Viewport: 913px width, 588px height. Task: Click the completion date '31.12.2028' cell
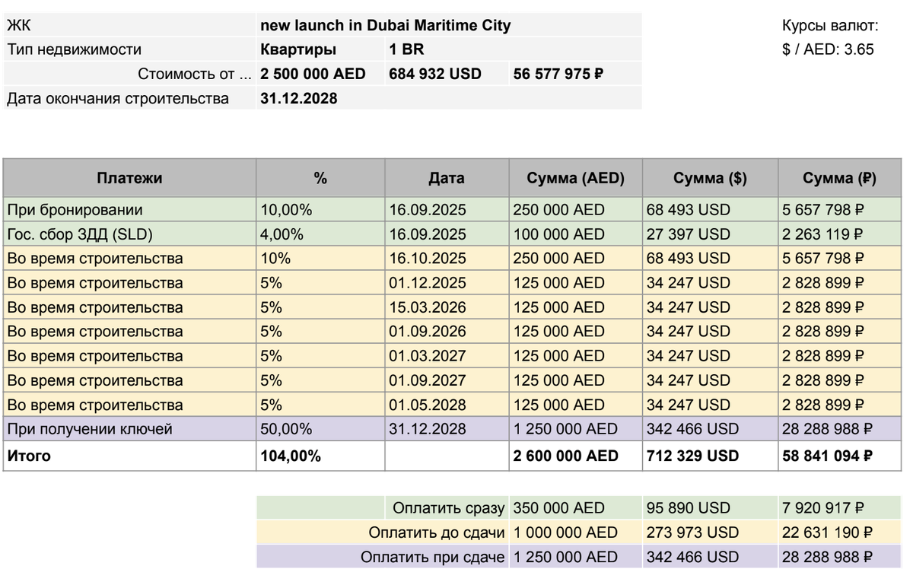[297, 98]
